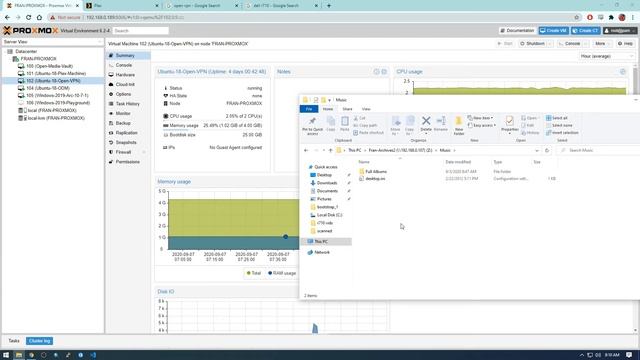The width and height of the screenshot is (640, 360).
Task: Collapse the Datacenter tree node
Action: [x=5, y=51]
